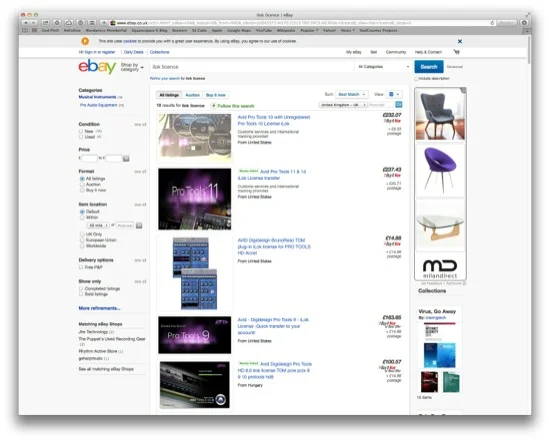Expand see all next to Format
Screen dimensions: 550x441
140,172
